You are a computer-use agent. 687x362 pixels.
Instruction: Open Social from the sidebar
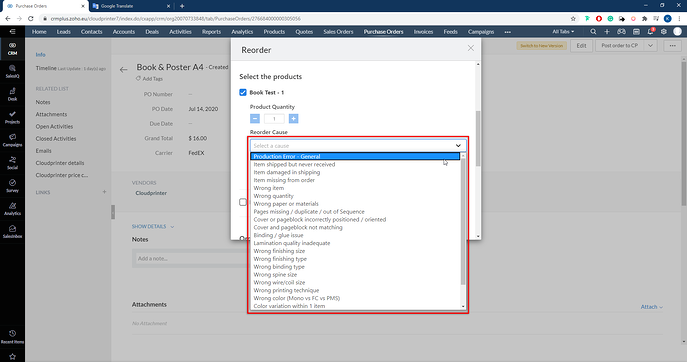click(12, 163)
